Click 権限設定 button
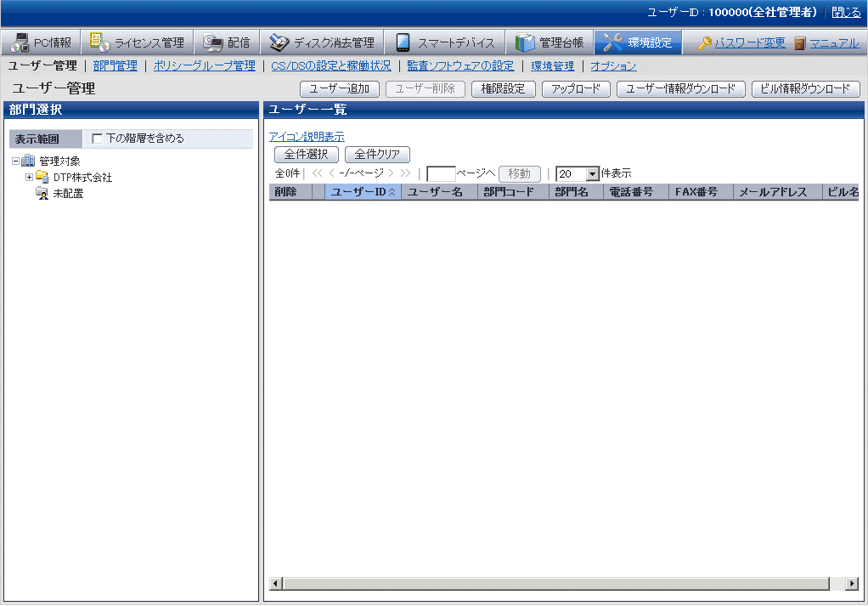The height and width of the screenshot is (606, 868). (503, 89)
